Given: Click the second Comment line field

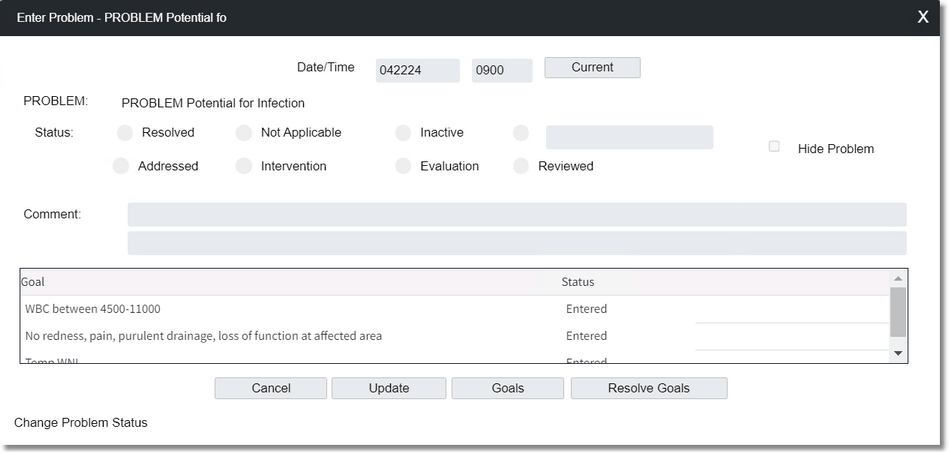Looking at the screenshot, I should (517, 243).
